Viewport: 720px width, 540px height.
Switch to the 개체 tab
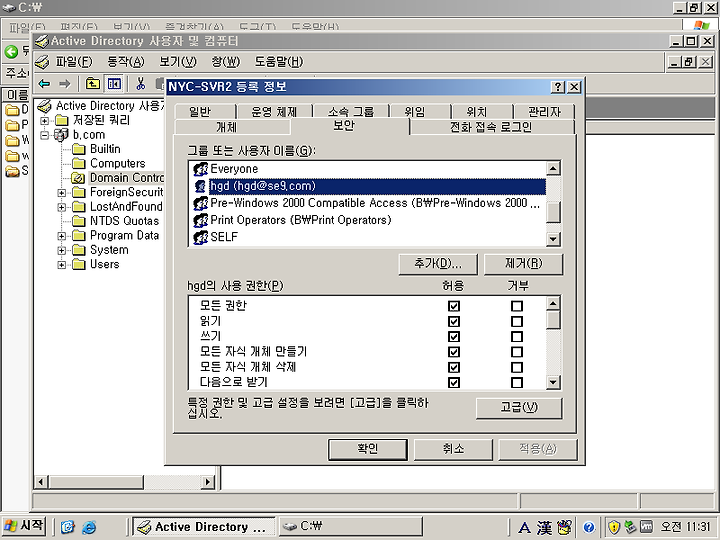tap(232, 127)
